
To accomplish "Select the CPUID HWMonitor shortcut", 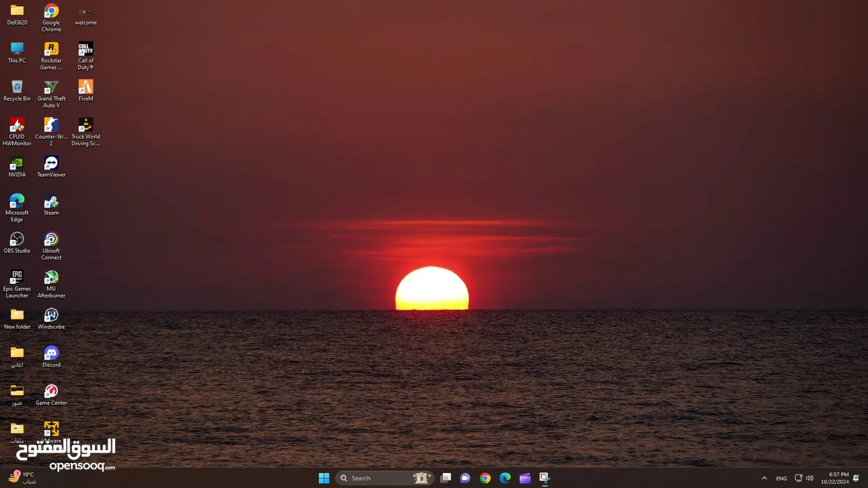I will coord(17,131).
